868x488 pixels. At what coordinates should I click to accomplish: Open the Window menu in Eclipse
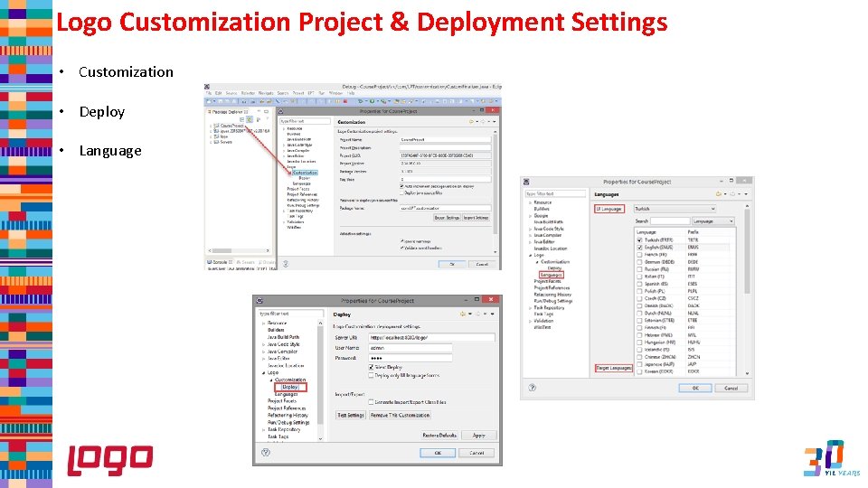point(336,93)
